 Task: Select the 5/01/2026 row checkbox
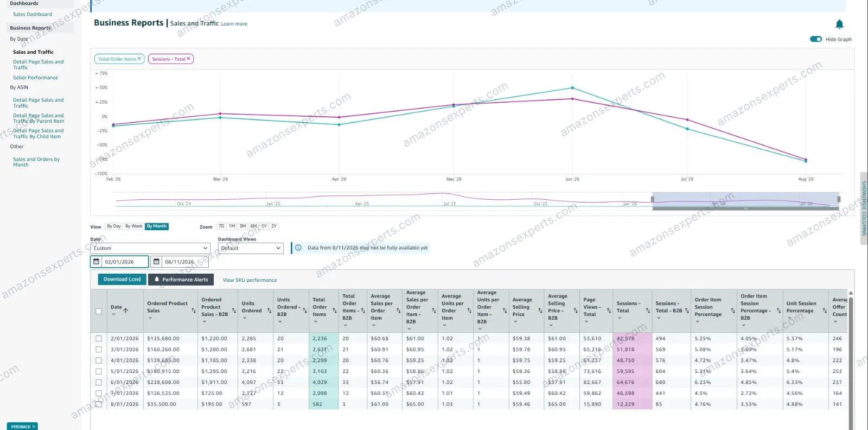pos(99,371)
